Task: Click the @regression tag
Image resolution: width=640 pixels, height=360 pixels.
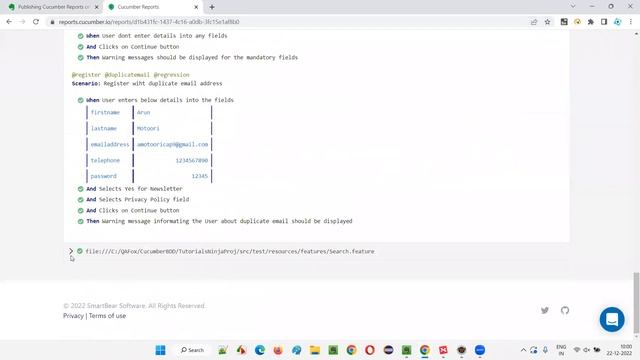Action: click(x=171, y=75)
